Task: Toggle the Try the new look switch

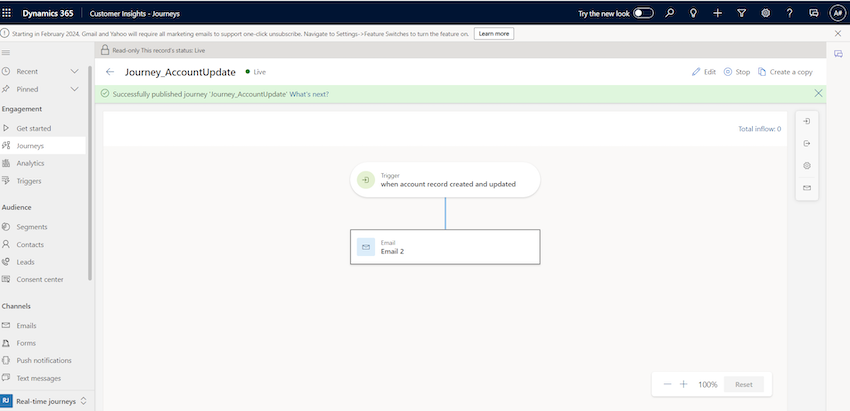Action: [x=643, y=13]
